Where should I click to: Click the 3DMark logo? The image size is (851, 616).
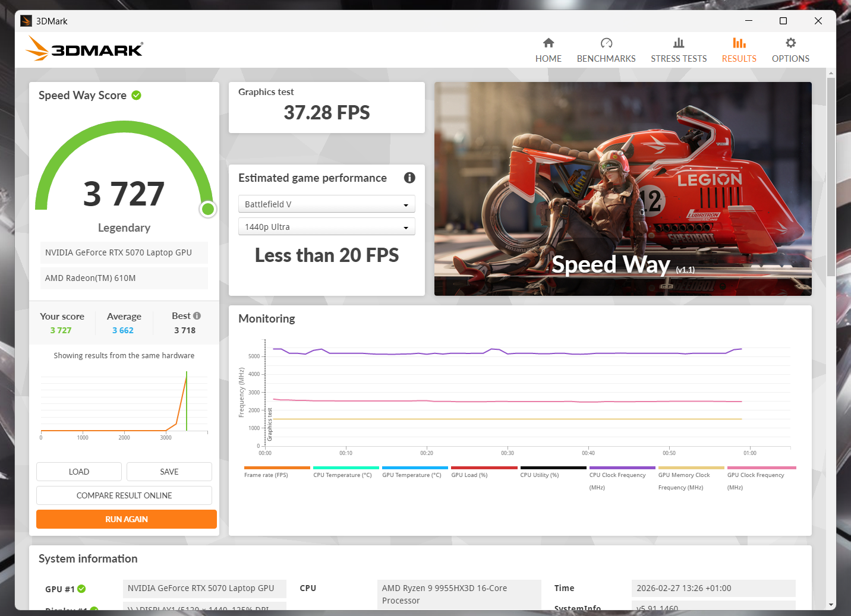click(84, 49)
